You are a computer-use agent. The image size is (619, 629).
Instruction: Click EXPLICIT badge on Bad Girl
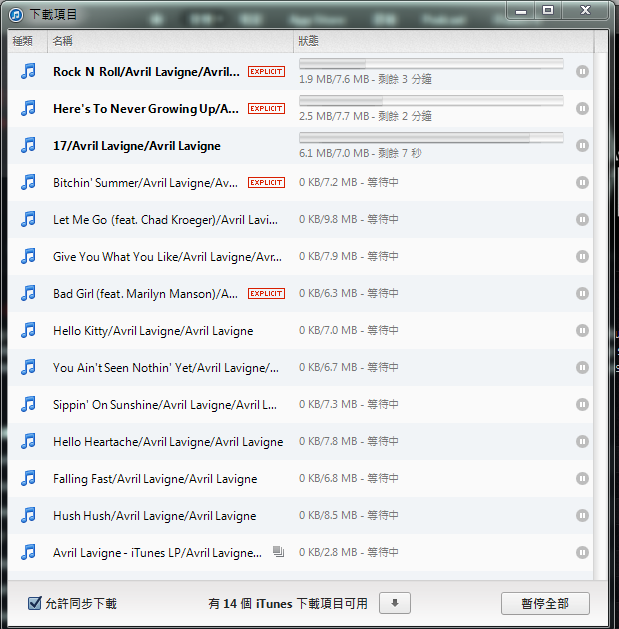[266, 293]
